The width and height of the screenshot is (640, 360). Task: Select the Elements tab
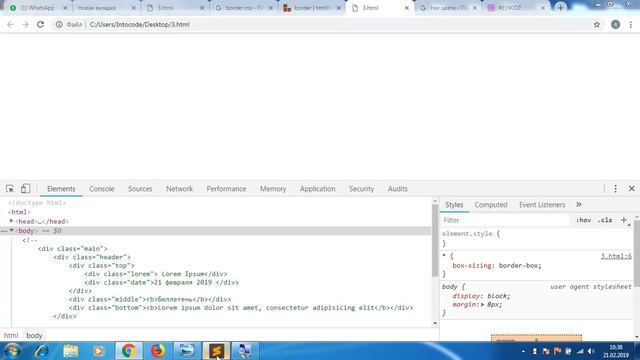click(61, 189)
